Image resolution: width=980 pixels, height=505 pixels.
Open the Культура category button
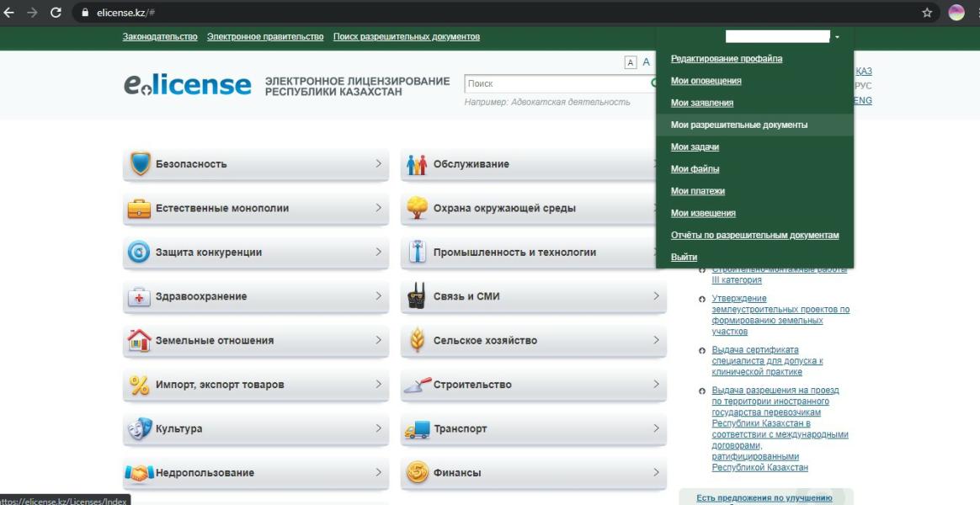pos(256,428)
